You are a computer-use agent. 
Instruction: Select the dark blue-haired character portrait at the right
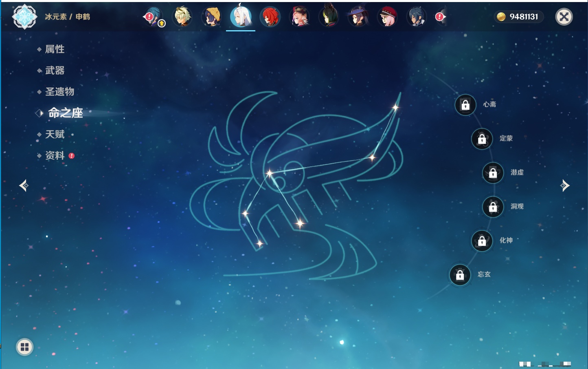click(x=417, y=17)
